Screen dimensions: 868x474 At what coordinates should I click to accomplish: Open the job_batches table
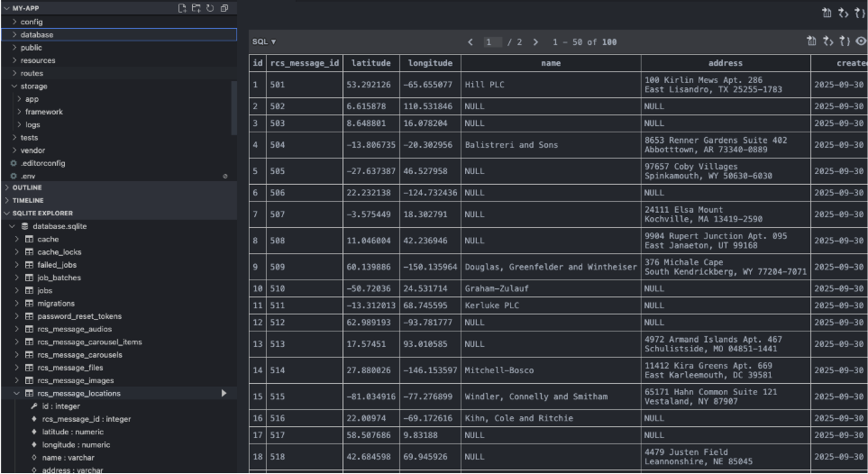click(x=59, y=278)
